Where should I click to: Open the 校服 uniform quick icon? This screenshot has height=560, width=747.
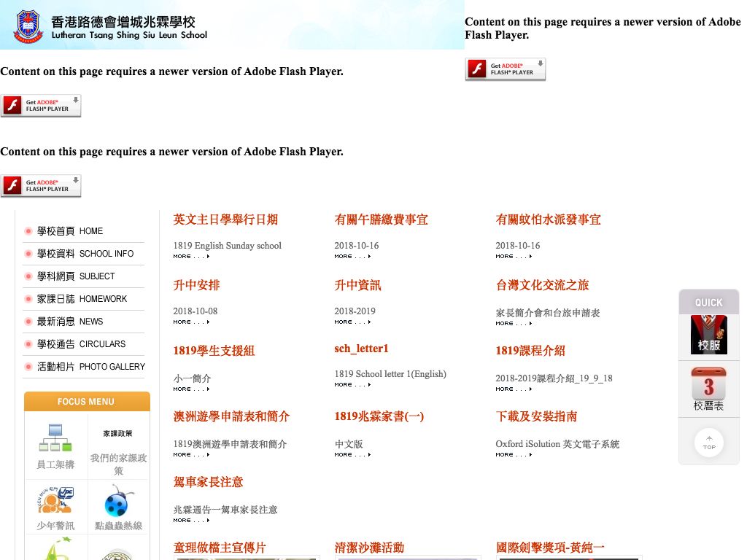click(708, 335)
